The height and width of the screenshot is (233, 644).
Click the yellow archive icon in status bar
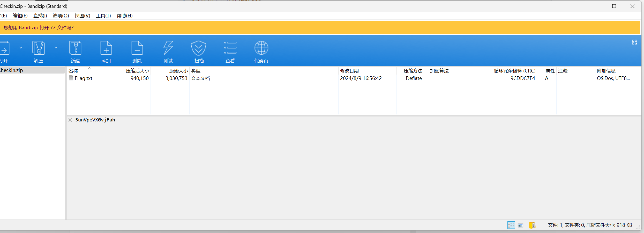tap(532, 225)
